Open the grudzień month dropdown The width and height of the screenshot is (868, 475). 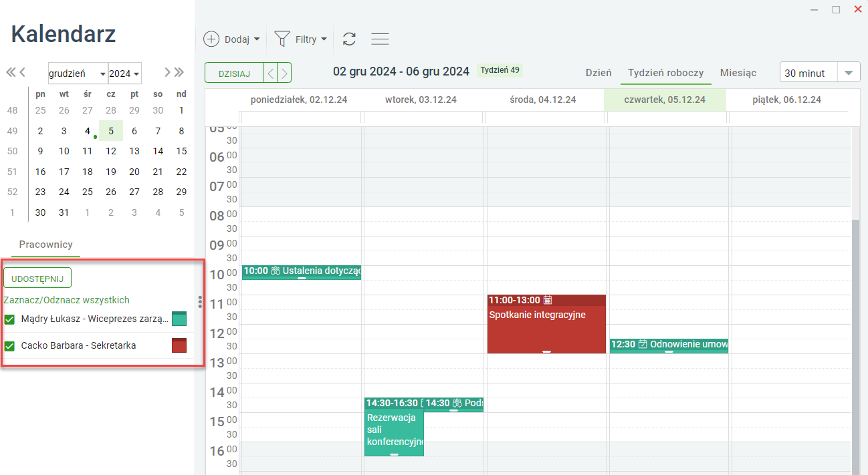pos(78,73)
